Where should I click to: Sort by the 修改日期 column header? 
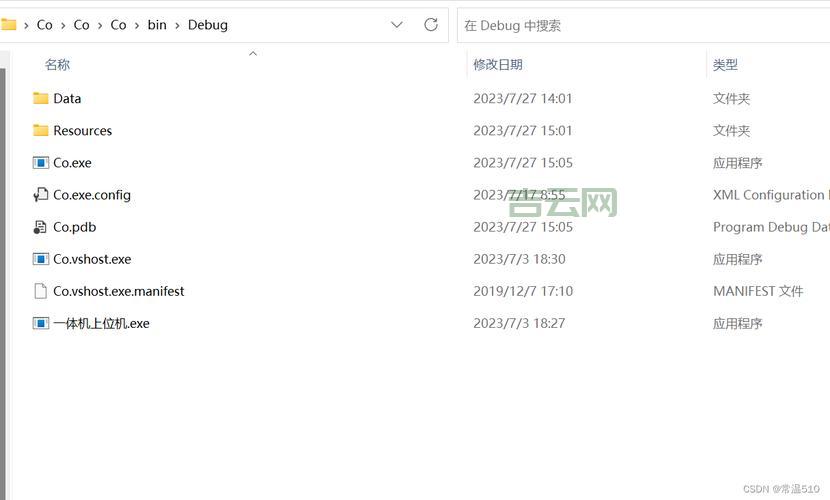click(498, 65)
